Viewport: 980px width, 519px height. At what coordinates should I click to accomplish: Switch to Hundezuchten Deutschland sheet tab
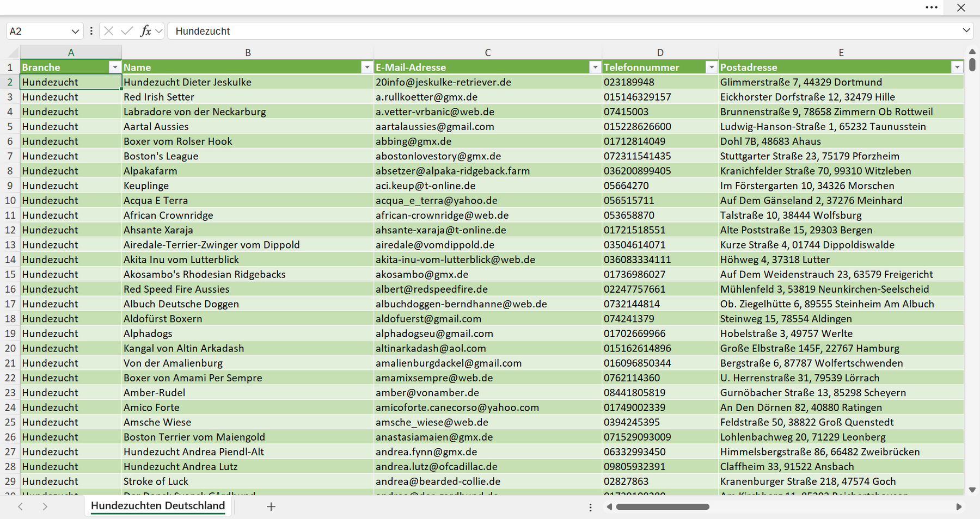click(158, 506)
